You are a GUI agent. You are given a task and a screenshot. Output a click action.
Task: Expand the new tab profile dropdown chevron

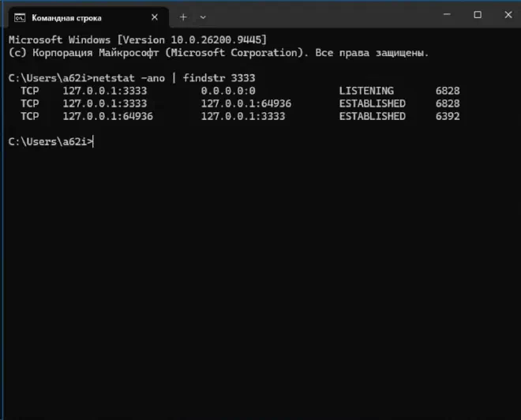click(x=203, y=17)
